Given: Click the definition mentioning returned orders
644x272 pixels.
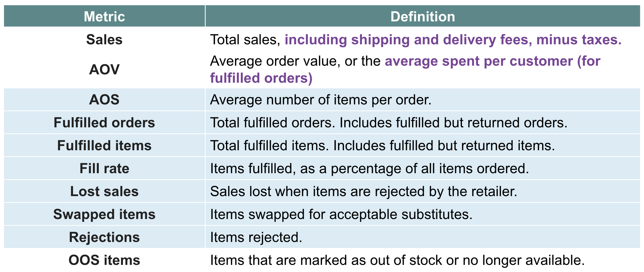Looking at the screenshot, I should (x=389, y=123).
